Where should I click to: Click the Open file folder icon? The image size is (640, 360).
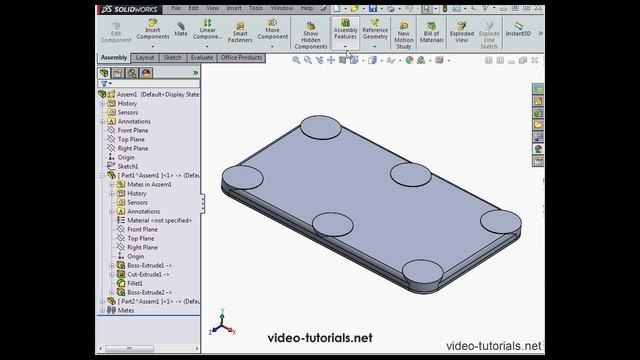pyautogui.click(x=354, y=8)
